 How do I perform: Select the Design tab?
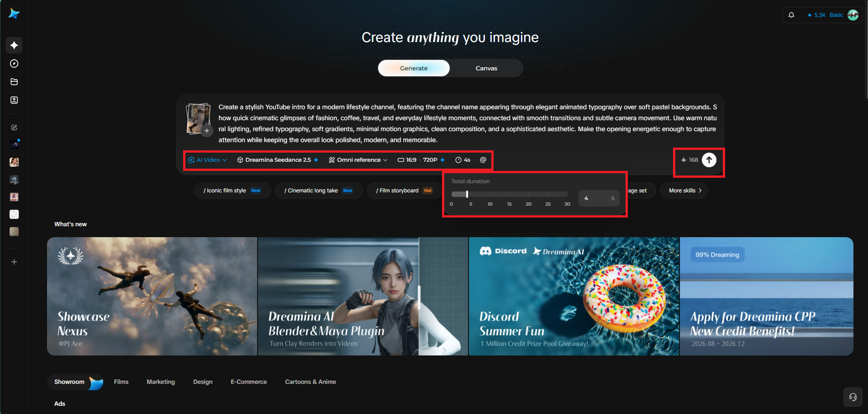coord(203,382)
